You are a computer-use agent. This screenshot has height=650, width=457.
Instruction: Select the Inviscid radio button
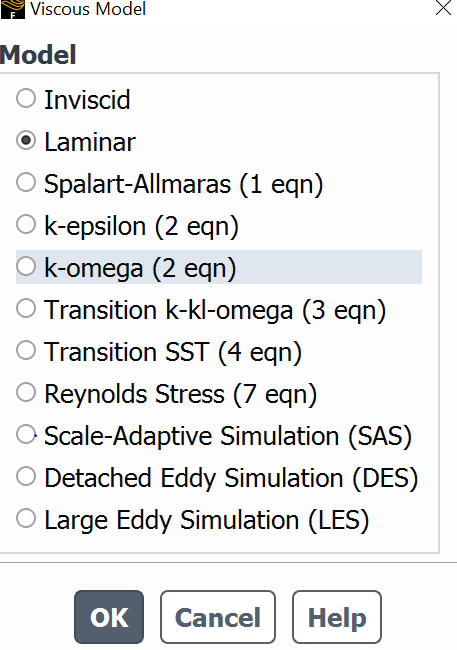point(26,99)
